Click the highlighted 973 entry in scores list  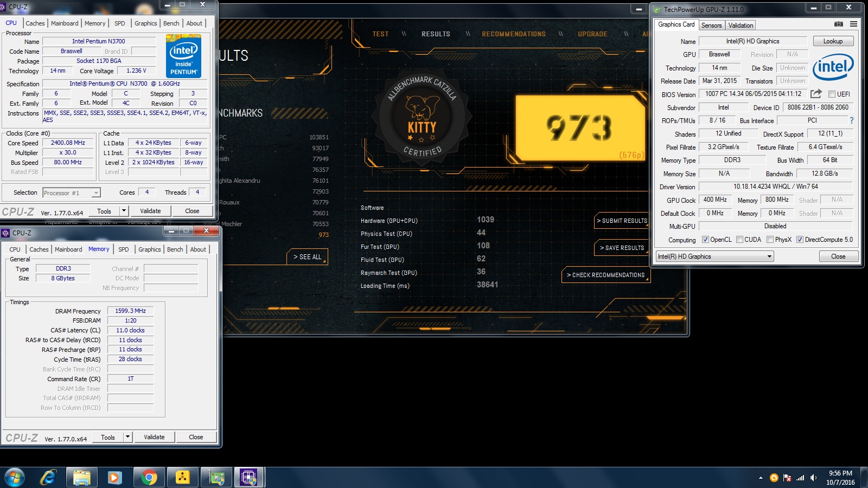point(323,235)
